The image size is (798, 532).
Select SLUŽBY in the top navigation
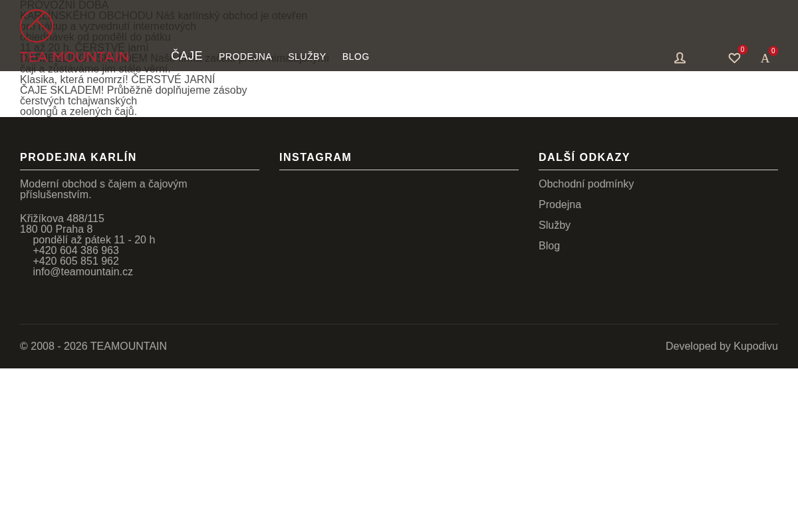click(x=307, y=57)
